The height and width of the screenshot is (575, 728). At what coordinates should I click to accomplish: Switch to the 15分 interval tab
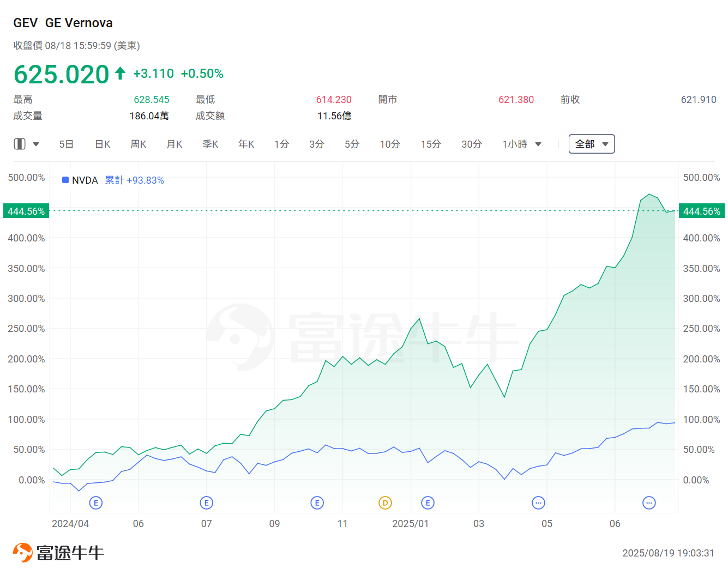431,144
